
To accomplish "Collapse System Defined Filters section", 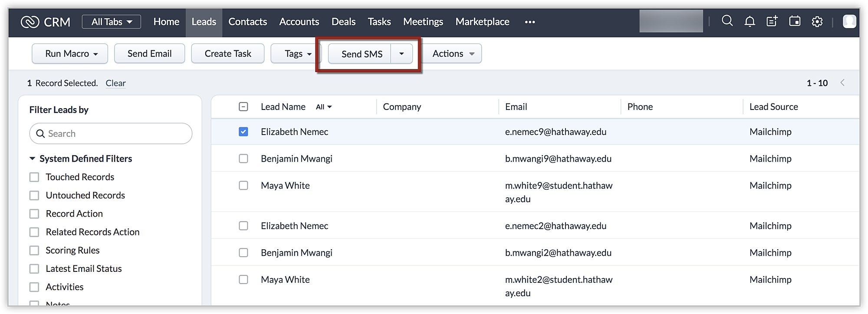I will pos(33,159).
